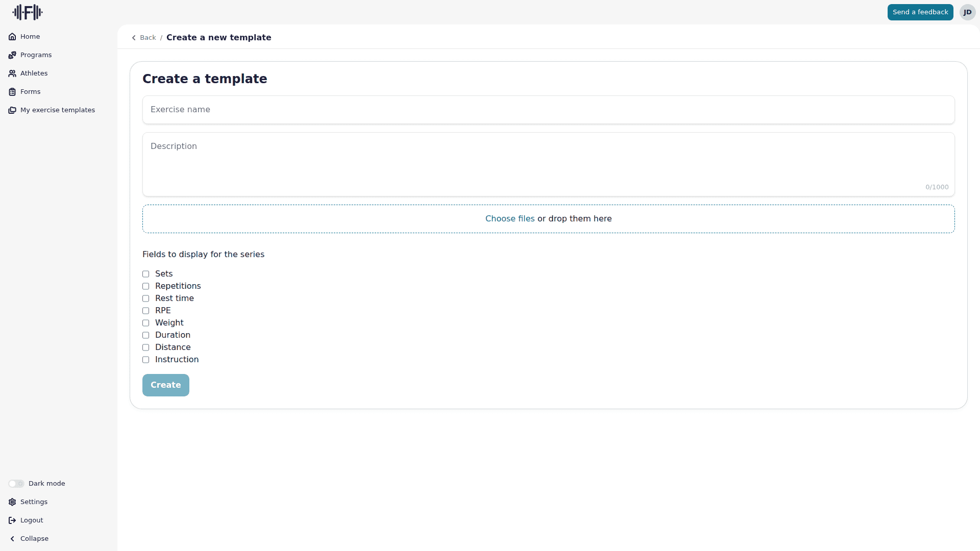Click the 'Create a template' heading
Screen dimensions: 980x551
coord(205,79)
